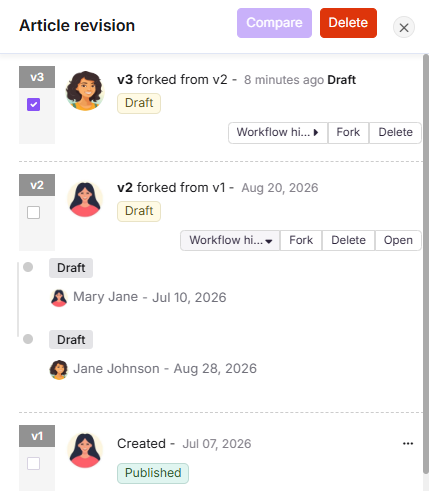Click the v3 Draft status badge
The image size is (429, 491).
tap(139, 103)
